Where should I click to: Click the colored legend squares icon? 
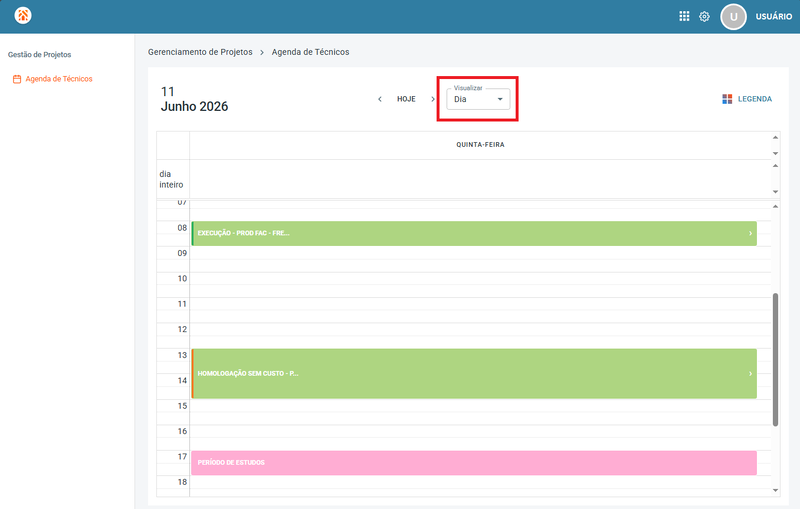point(727,99)
